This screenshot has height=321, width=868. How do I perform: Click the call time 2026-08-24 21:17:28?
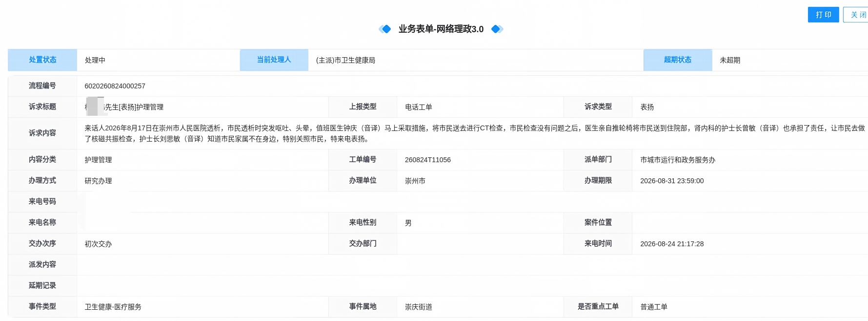click(672, 244)
